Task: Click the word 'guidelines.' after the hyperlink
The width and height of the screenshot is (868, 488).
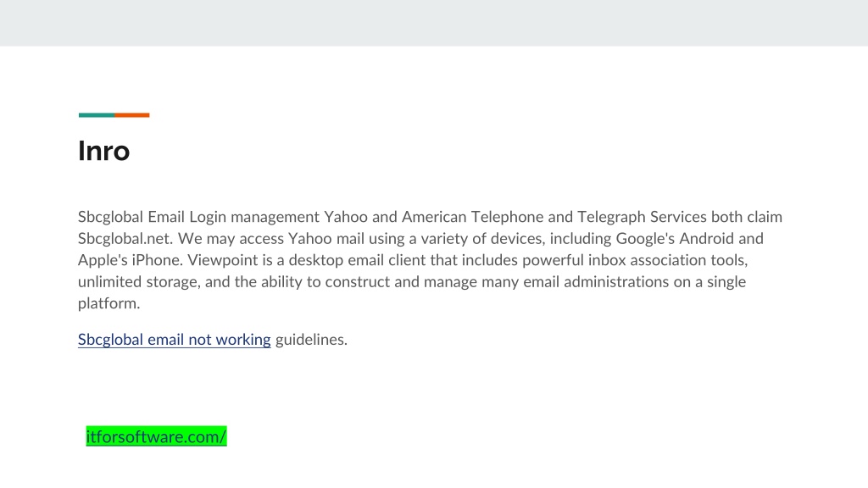Action: point(311,339)
